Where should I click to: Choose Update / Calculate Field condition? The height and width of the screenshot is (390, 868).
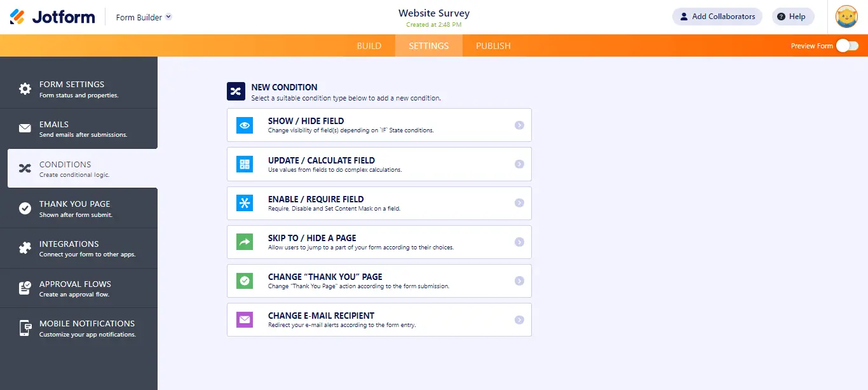tap(379, 164)
